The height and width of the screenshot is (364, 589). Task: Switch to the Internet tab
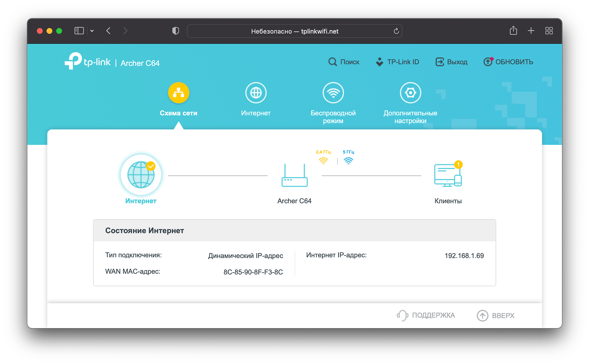point(256,93)
